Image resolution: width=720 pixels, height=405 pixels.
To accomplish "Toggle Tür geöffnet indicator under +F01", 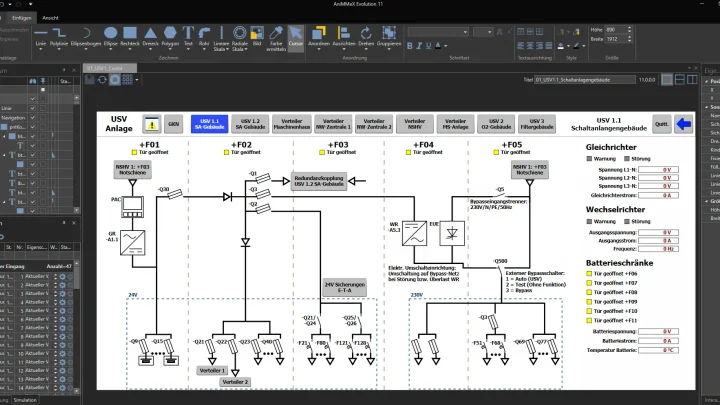I will (135, 152).
